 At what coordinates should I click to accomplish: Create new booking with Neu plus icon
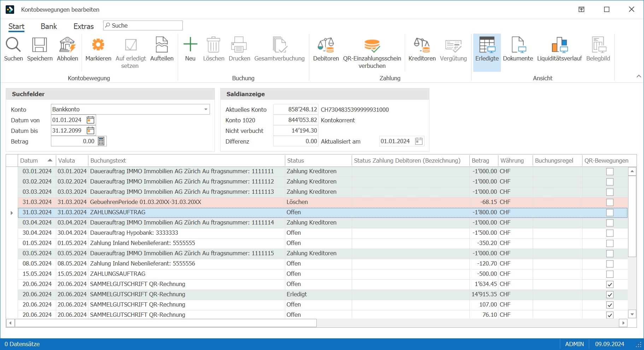point(190,45)
